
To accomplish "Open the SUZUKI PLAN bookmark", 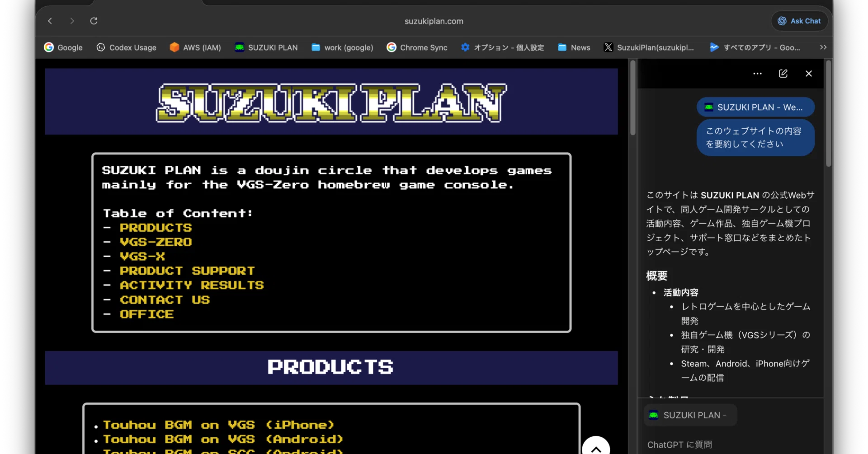I will [x=266, y=47].
